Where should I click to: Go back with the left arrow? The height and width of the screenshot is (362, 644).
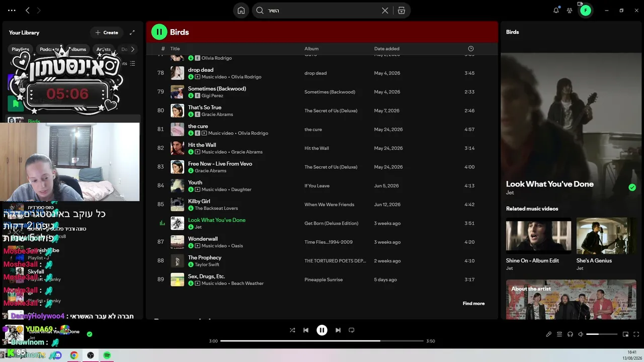coord(28,10)
